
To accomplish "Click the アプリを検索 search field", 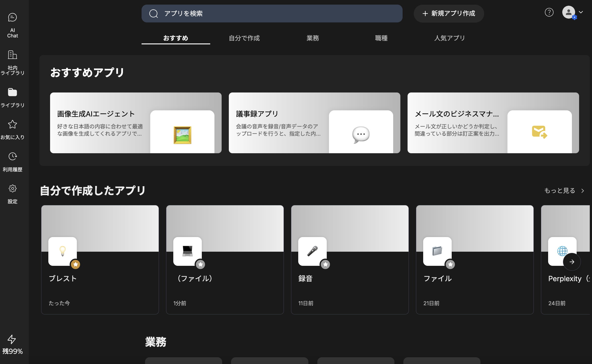I will pos(272,13).
